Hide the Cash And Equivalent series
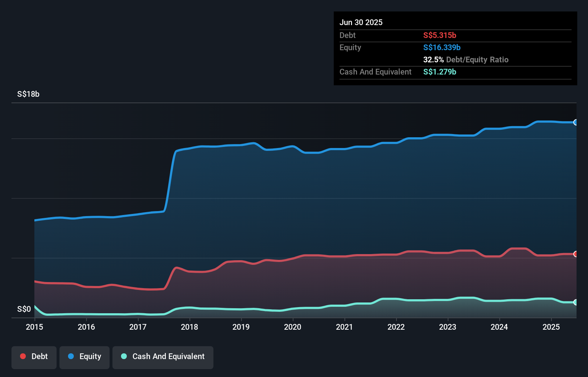 coord(163,357)
